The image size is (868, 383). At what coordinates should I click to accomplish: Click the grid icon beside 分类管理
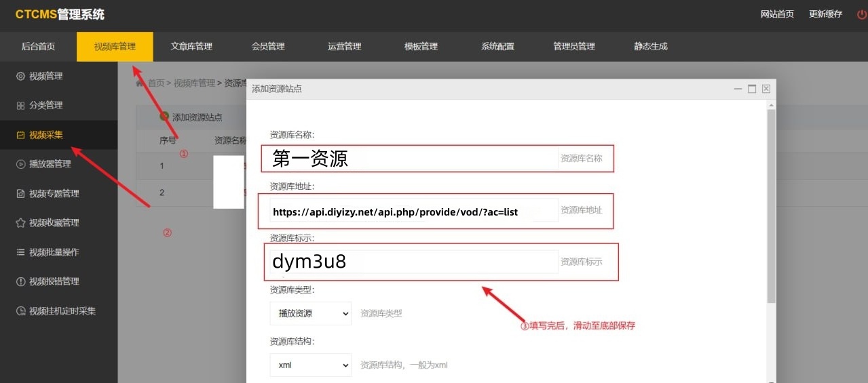click(20, 106)
